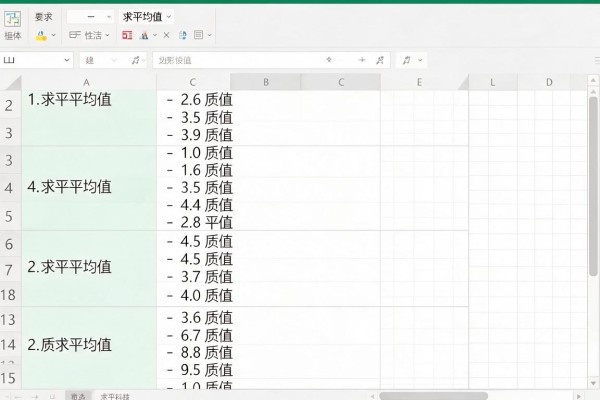Click the blue sort icon in ribbon
600x400 pixels.
tap(183, 35)
